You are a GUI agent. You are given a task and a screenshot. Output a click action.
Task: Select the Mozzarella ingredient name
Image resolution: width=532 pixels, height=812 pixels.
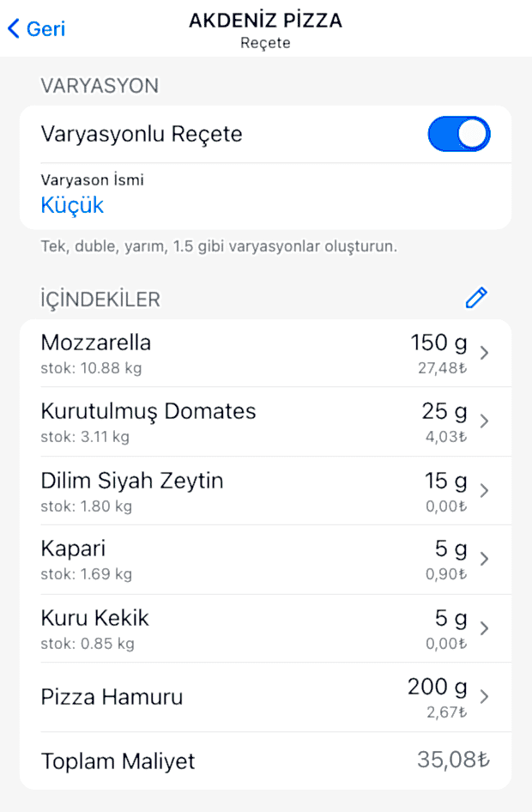tap(96, 342)
